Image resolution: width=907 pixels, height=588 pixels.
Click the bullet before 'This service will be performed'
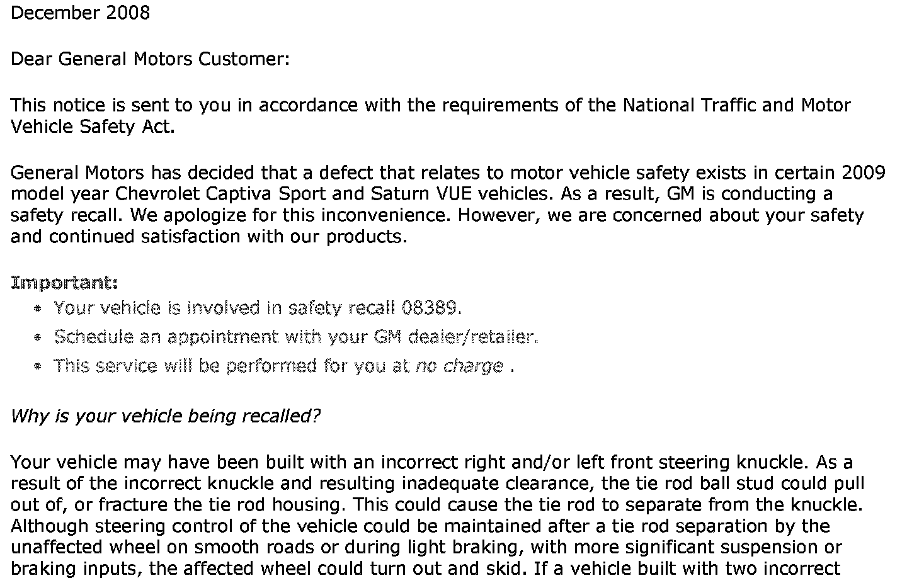point(38,366)
